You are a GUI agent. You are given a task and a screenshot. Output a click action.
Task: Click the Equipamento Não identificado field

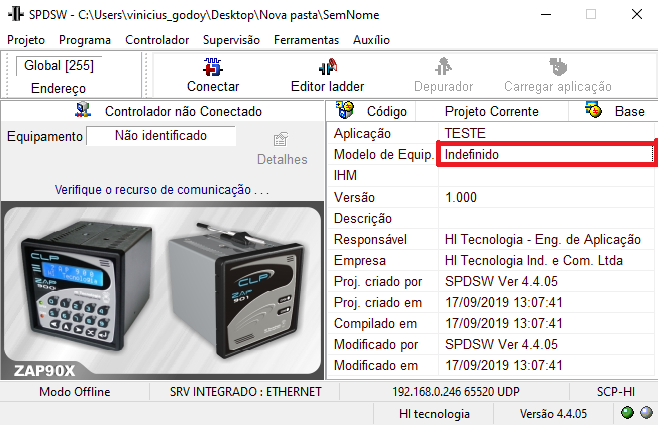(x=161, y=136)
